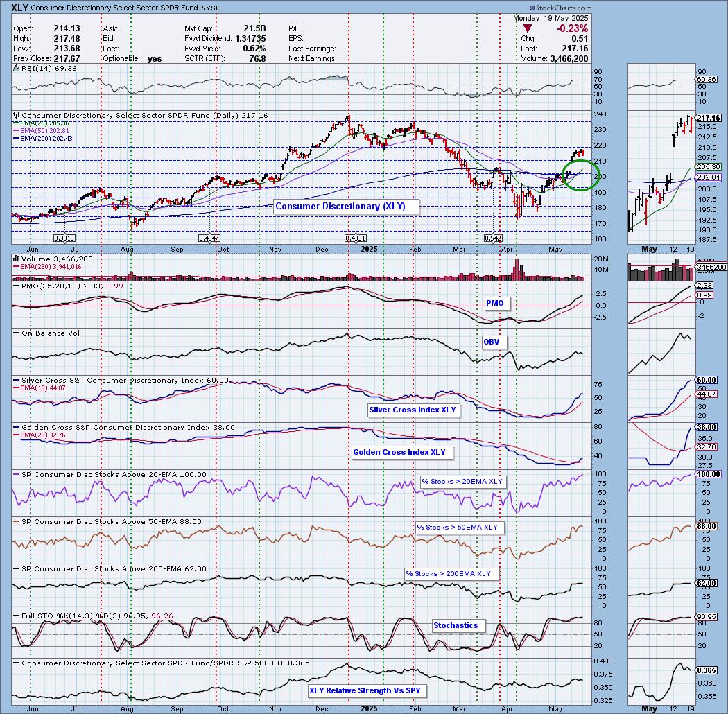Screen dimensions: 728x714
Task: Click the 62.00 tag in the zoomed May panel
Action: 707,583
